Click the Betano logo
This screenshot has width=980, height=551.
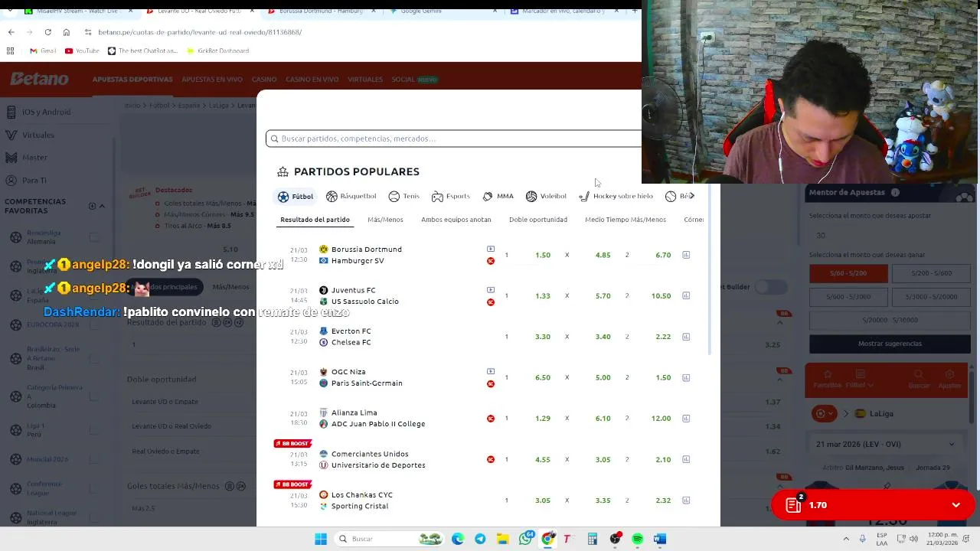(39, 79)
